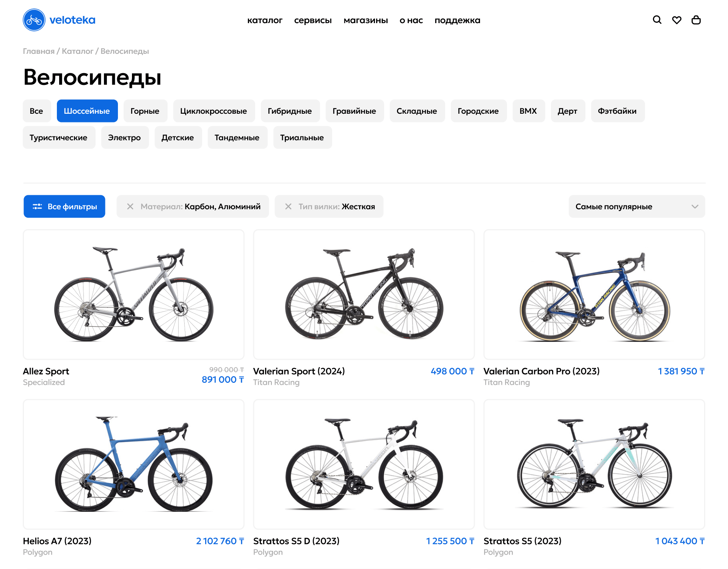728x569 pixels.
Task: Remove the Тип вилки filter chip
Action: (288, 206)
